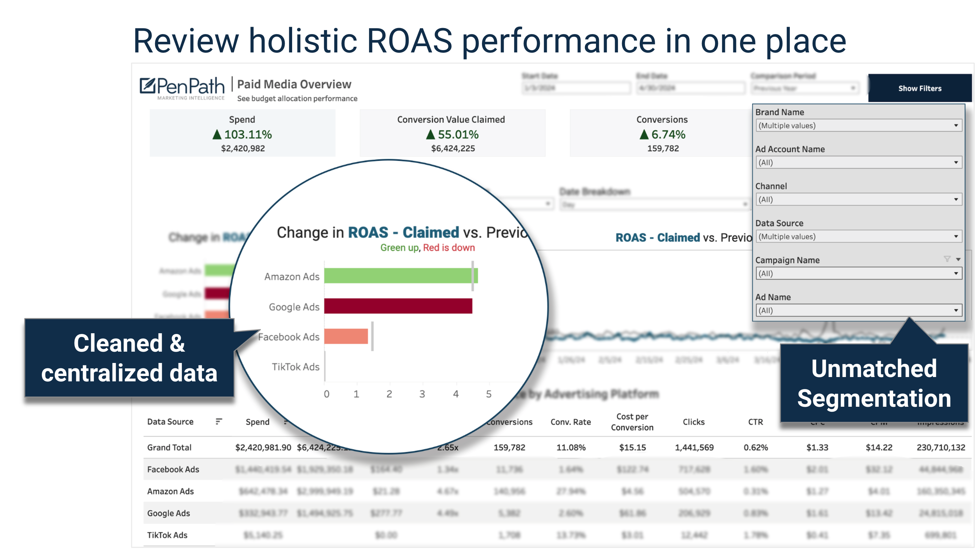The height and width of the screenshot is (549, 980).
Task: Click the Google Ads label in magnified chart
Action: point(294,307)
